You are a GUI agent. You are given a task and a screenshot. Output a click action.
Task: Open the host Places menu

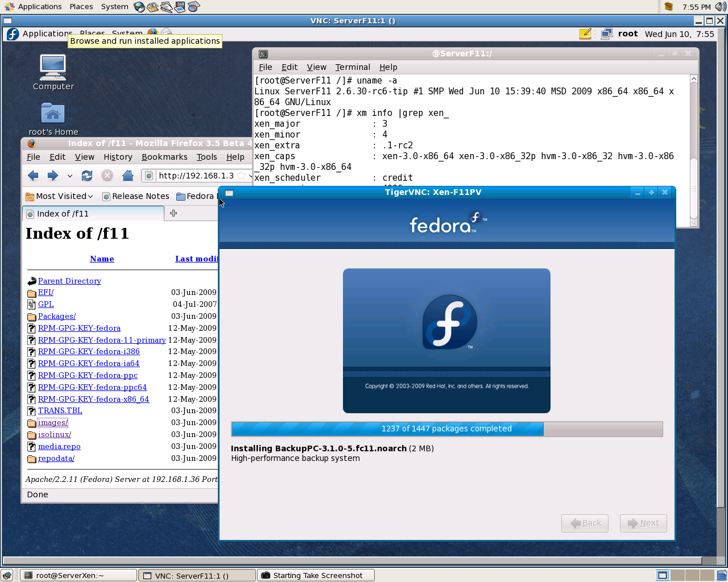point(81,7)
